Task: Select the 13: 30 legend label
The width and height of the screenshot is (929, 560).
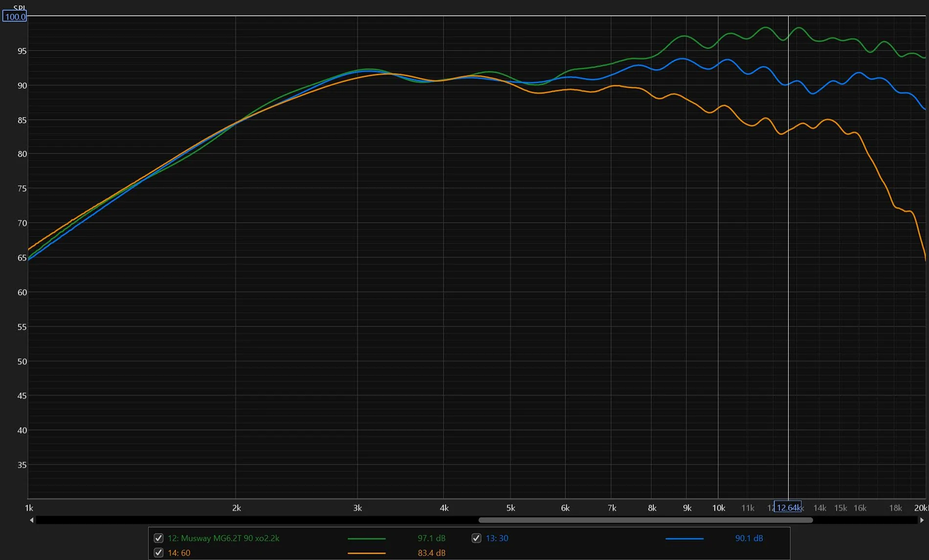Action: point(497,538)
